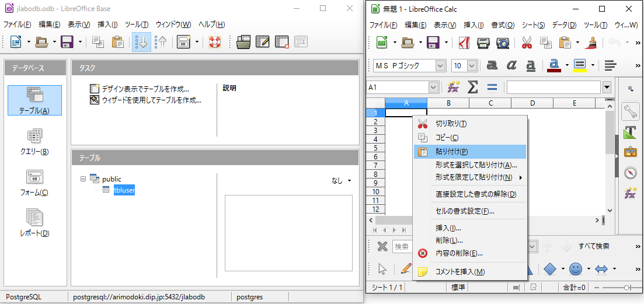Click the Cut scissors icon in Calc toolbar
This screenshot has width=644, height=304.
527,42
